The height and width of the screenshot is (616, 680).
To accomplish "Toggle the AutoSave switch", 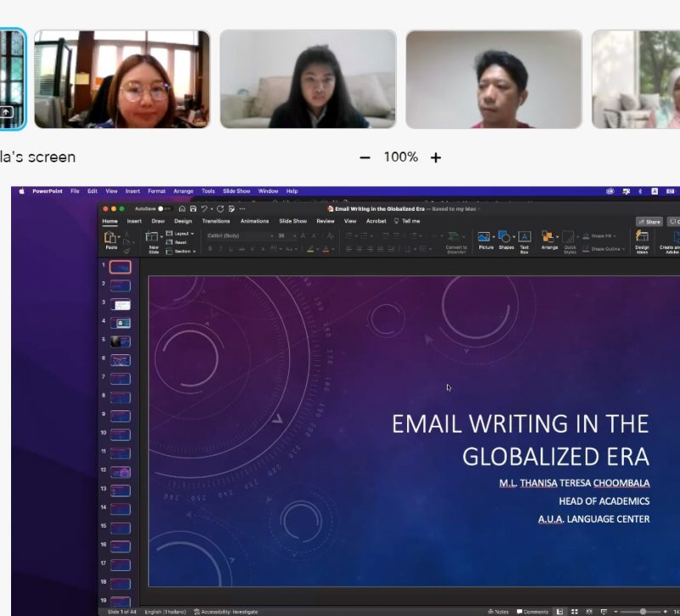I will tap(163, 209).
